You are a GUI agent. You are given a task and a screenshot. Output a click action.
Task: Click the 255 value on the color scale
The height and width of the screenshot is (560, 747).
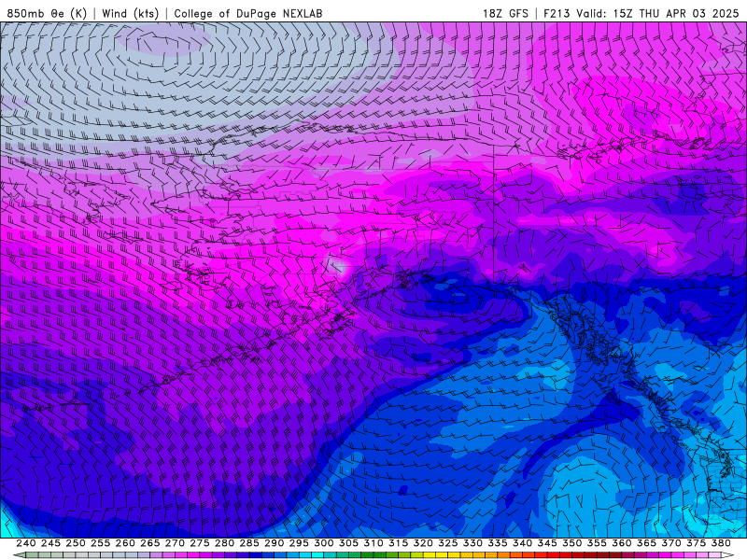(100, 543)
